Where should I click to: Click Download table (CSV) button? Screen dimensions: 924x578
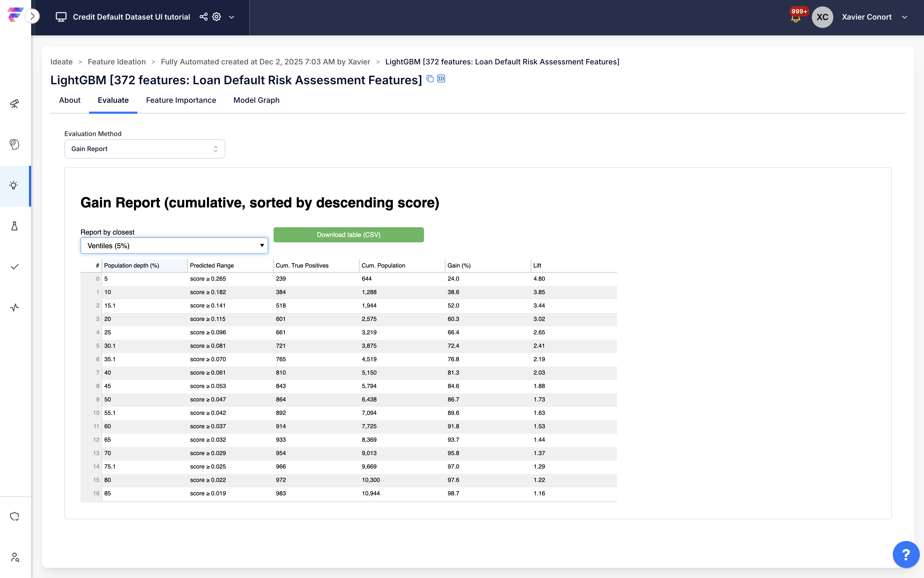pos(348,235)
